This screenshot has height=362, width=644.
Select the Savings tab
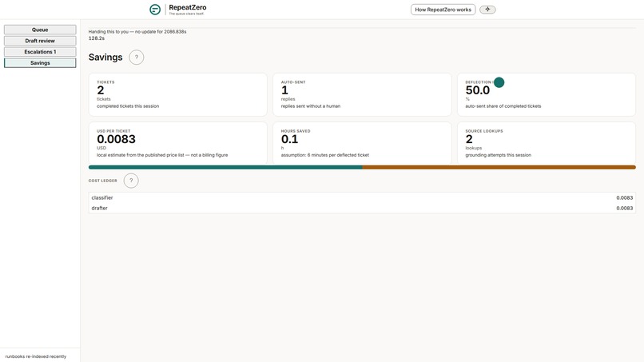click(x=40, y=63)
